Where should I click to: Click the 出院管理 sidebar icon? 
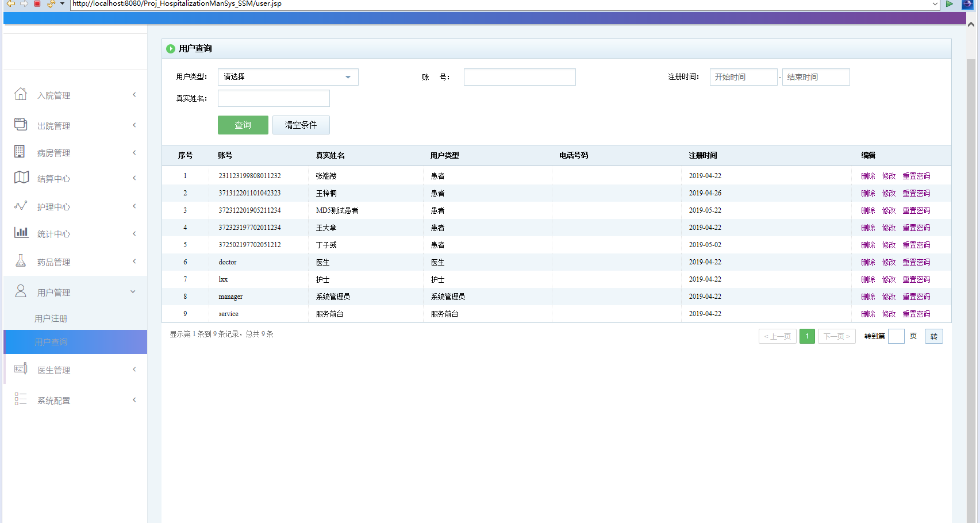tap(21, 124)
